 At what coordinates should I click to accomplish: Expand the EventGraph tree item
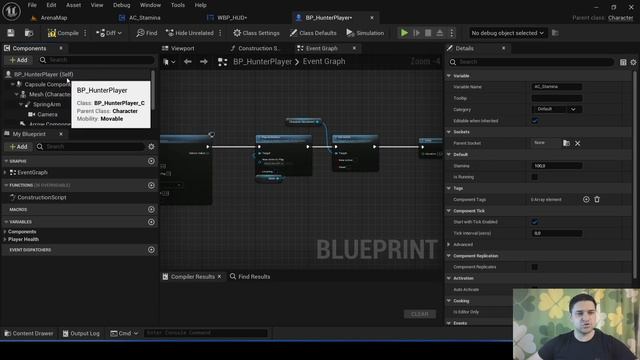click(x=5, y=173)
